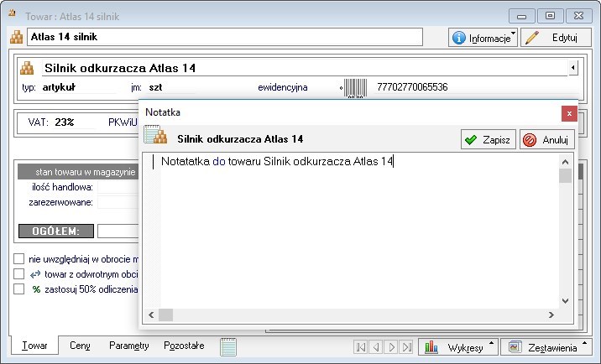Viewport: 601px width, 364px height.
Task: Open the Parametry tab
Action: (128, 346)
